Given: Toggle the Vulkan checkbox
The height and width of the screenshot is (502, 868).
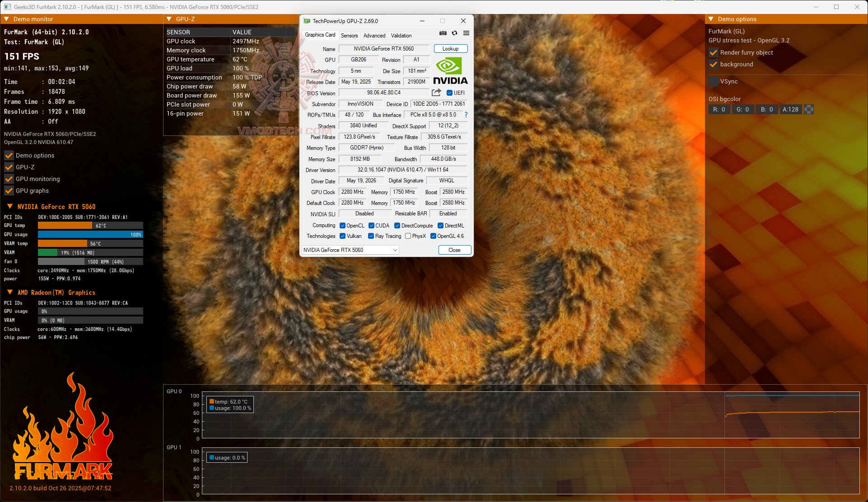Looking at the screenshot, I should pyautogui.click(x=342, y=236).
